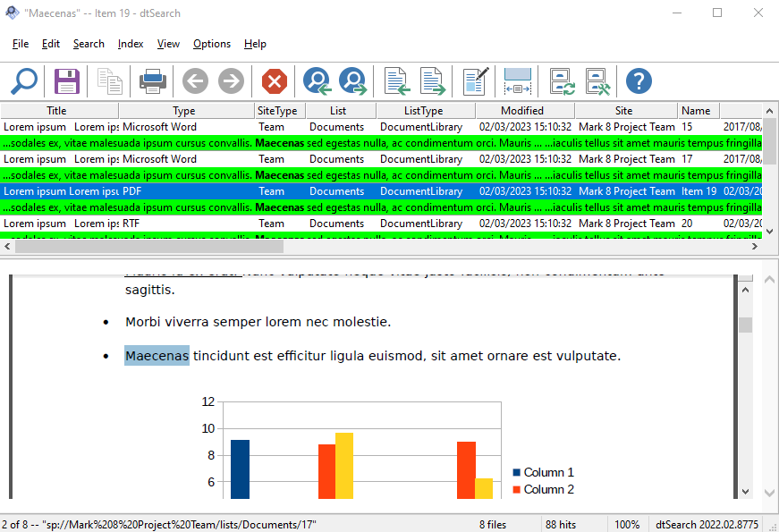
Task: Click the status bar document path text
Action: coord(159,525)
